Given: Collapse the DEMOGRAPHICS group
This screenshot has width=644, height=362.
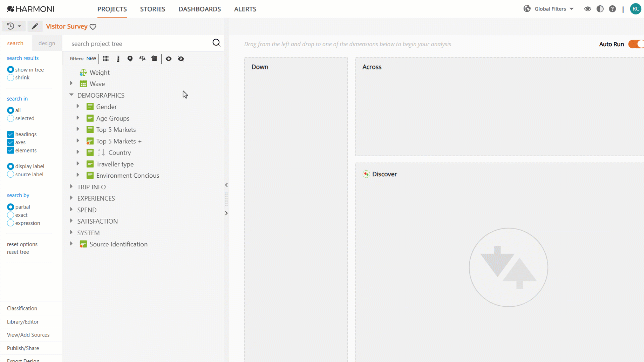Looking at the screenshot, I should click(x=71, y=95).
